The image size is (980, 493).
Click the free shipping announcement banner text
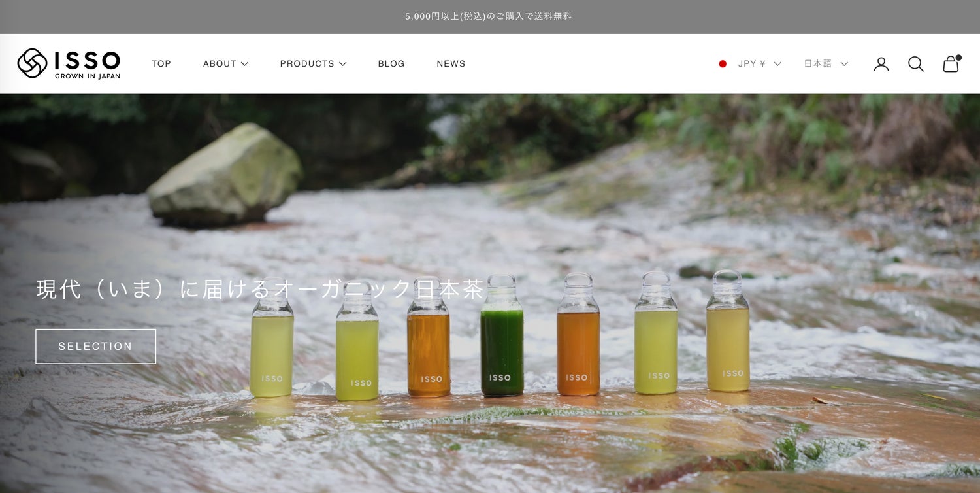click(489, 16)
